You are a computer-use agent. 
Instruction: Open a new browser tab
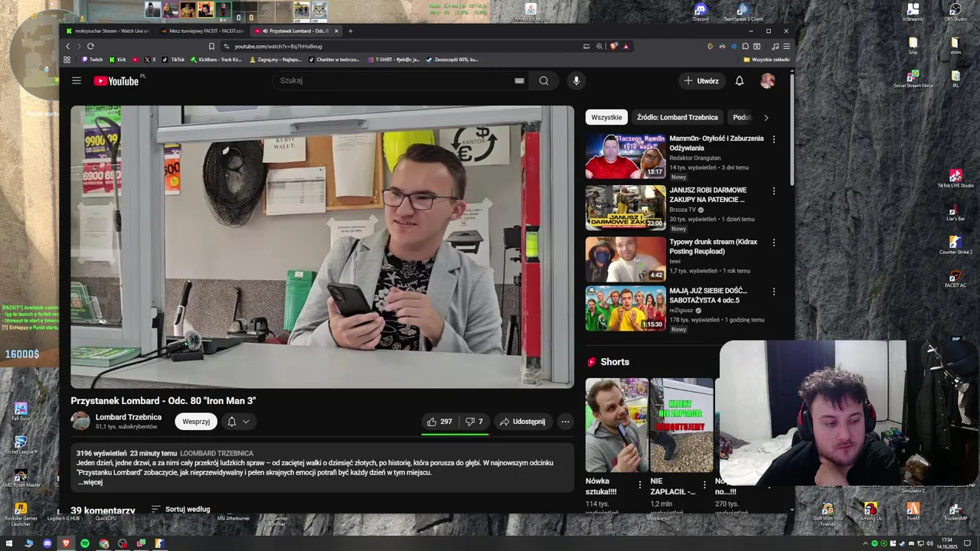click(351, 31)
